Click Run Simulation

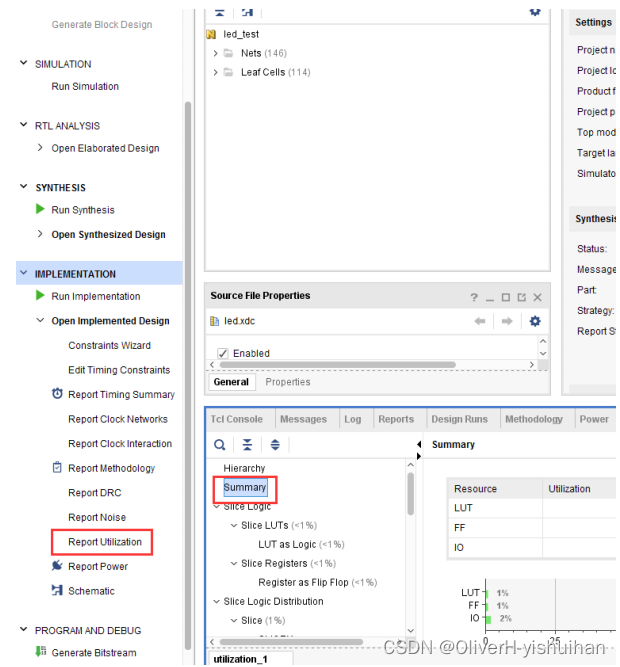85,86
